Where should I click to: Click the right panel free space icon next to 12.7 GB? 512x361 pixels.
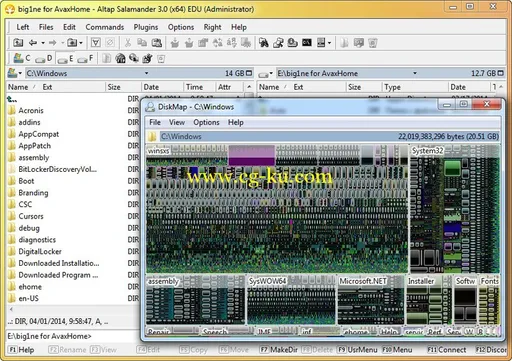[x=501, y=73]
